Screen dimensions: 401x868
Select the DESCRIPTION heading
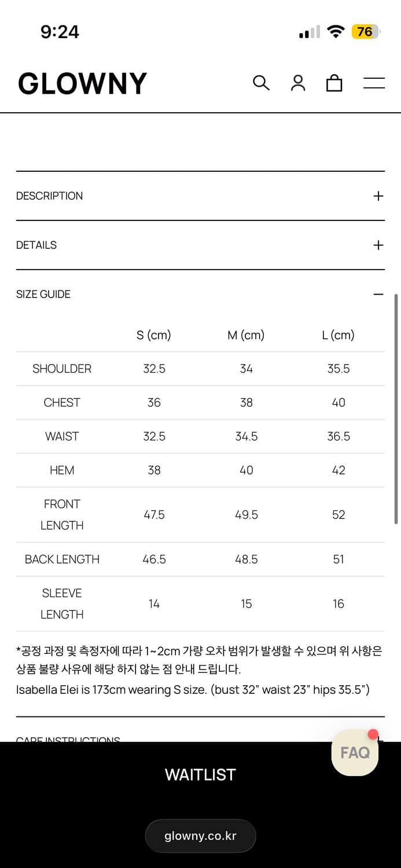tap(49, 196)
